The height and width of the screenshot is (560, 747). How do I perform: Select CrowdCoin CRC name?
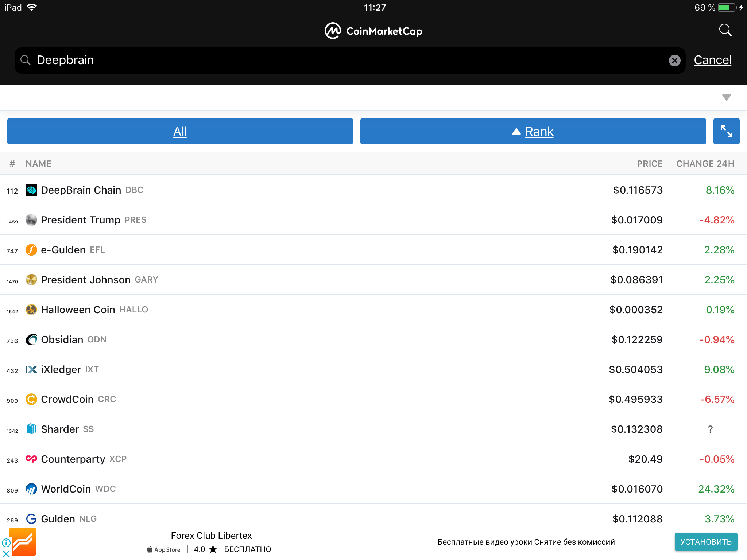(x=78, y=399)
